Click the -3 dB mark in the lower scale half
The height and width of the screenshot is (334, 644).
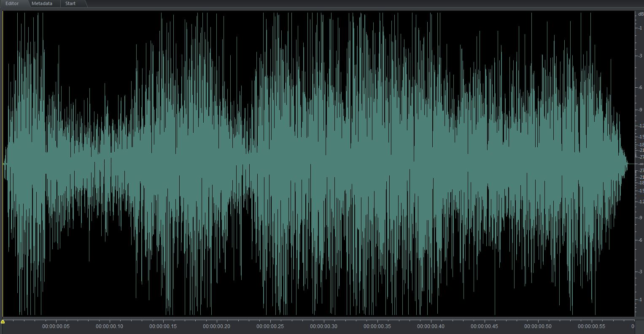(640, 272)
